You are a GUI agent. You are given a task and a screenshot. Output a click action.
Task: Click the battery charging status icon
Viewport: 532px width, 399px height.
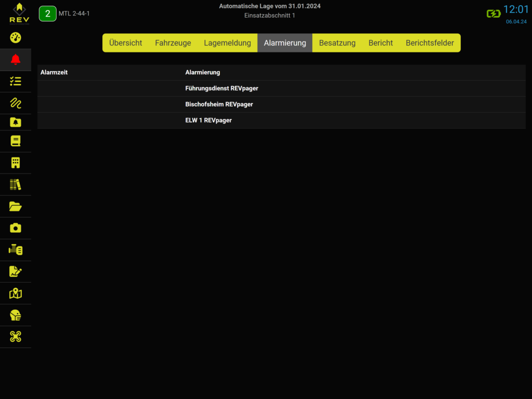tap(493, 14)
